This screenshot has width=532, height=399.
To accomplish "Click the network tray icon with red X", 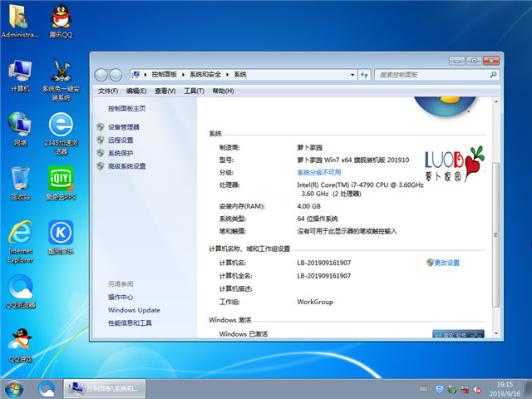I will click(465, 389).
